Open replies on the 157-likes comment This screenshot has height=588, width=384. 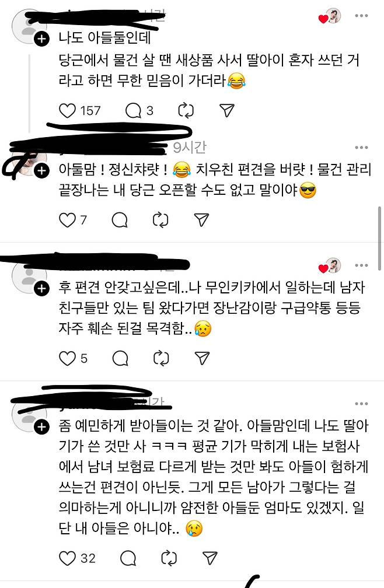(x=133, y=111)
